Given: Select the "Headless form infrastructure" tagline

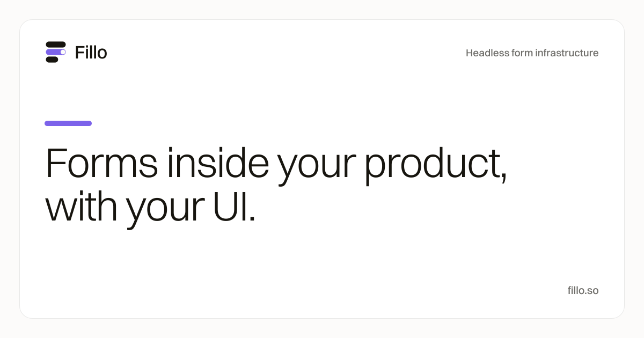Looking at the screenshot, I should [x=532, y=53].
